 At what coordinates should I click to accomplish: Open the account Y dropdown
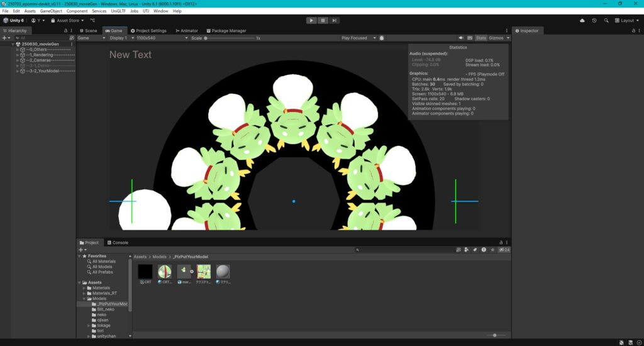point(38,21)
